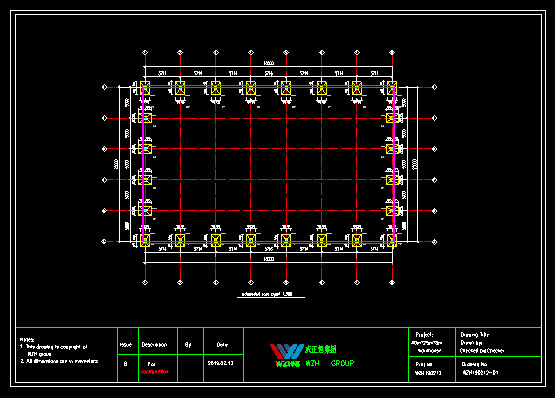Click the top-right grid axis bubble marker
Screen dimensions: 555x398
click(392, 52)
